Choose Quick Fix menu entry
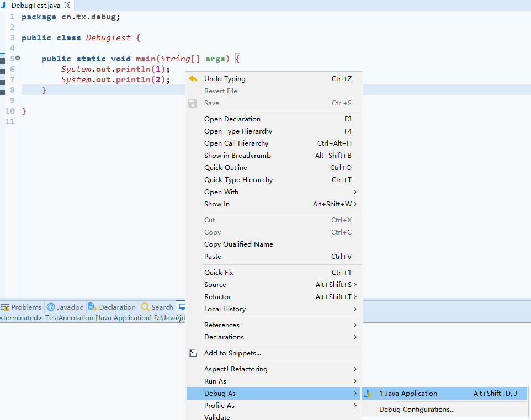 219,273
